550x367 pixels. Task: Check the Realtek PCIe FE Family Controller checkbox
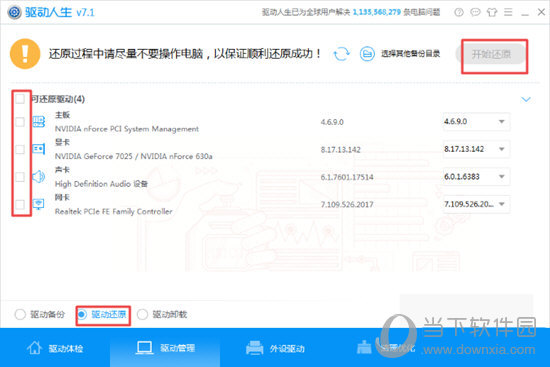coord(20,204)
